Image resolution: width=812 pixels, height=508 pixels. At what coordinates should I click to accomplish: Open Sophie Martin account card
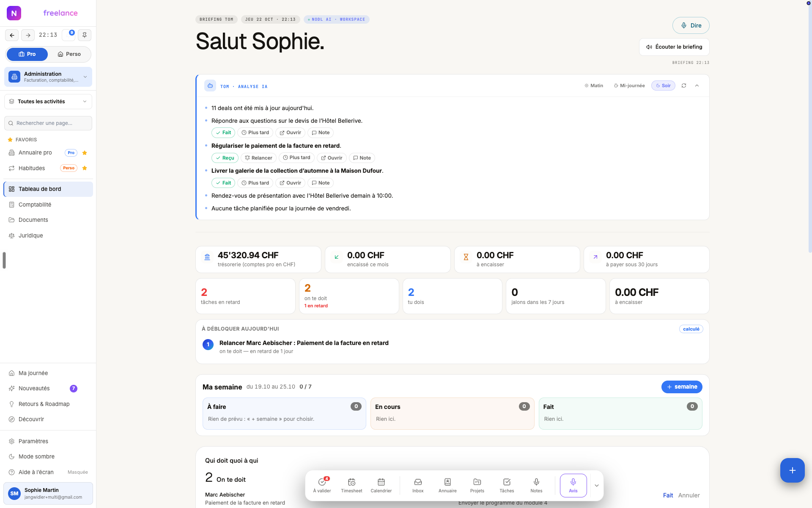click(x=48, y=494)
